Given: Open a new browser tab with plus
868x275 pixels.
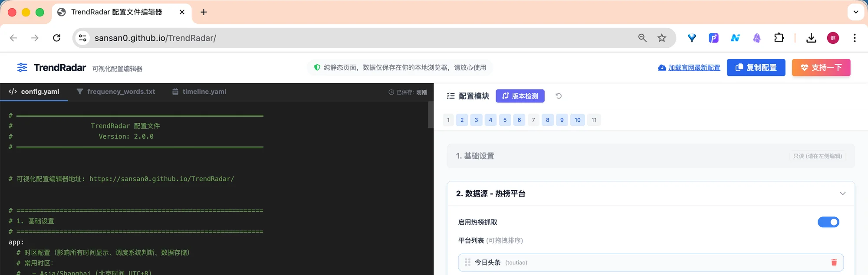Looking at the screenshot, I should 204,12.
